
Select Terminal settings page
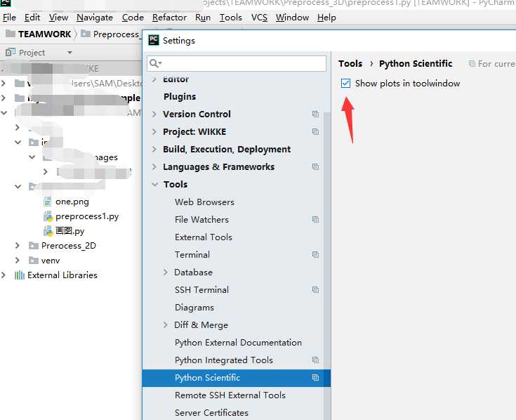tap(192, 255)
